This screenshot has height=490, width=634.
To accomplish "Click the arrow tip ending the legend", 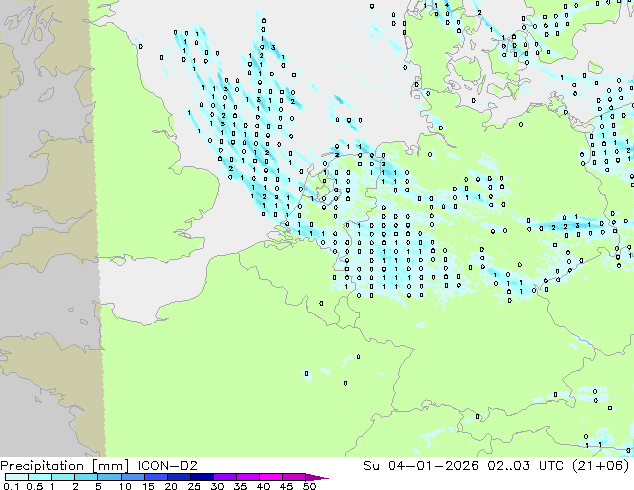I will pyautogui.click(x=325, y=477).
